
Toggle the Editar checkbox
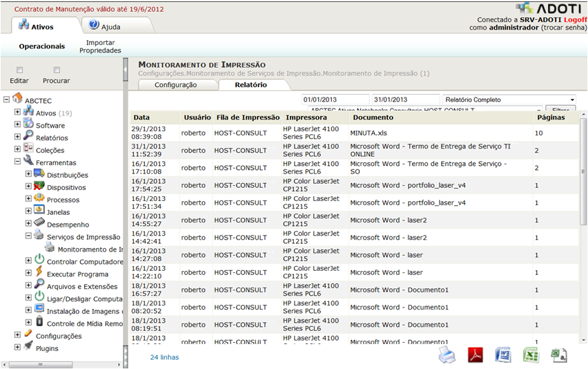19,70
